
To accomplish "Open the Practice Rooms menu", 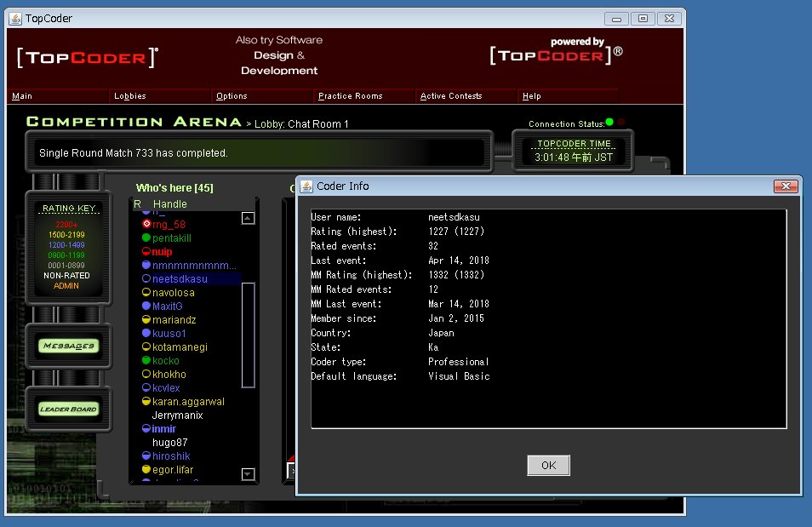I will pos(350,96).
